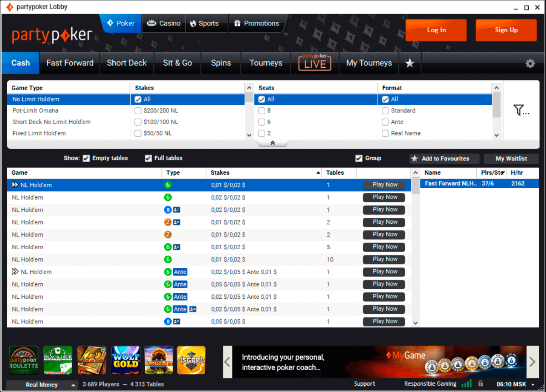The height and width of the screenshot is (392, 546).
Task: Click the Log in button
Action: coord(436,30)
